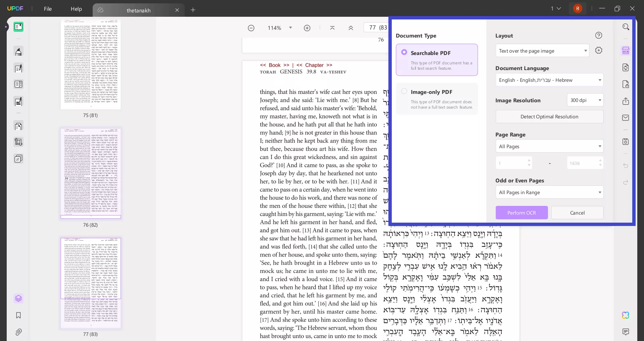Open a new tab with plus icon
This screenshot has height=341, width=644.
pyautogui.click(x=193, y=10)
